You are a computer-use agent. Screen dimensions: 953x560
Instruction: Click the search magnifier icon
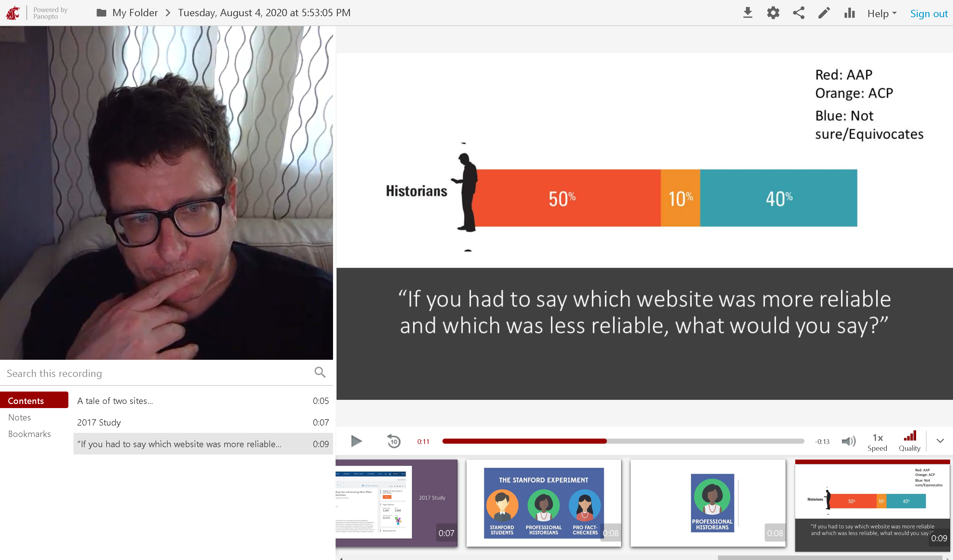click(320, 372)
